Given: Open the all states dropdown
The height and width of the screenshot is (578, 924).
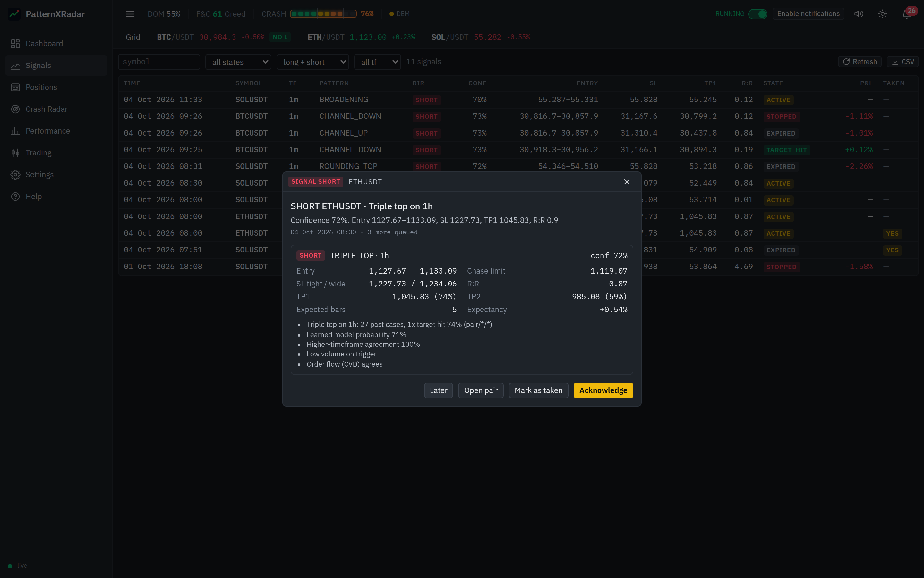Looking at the screenshot, I should click(x=238, y=62).
